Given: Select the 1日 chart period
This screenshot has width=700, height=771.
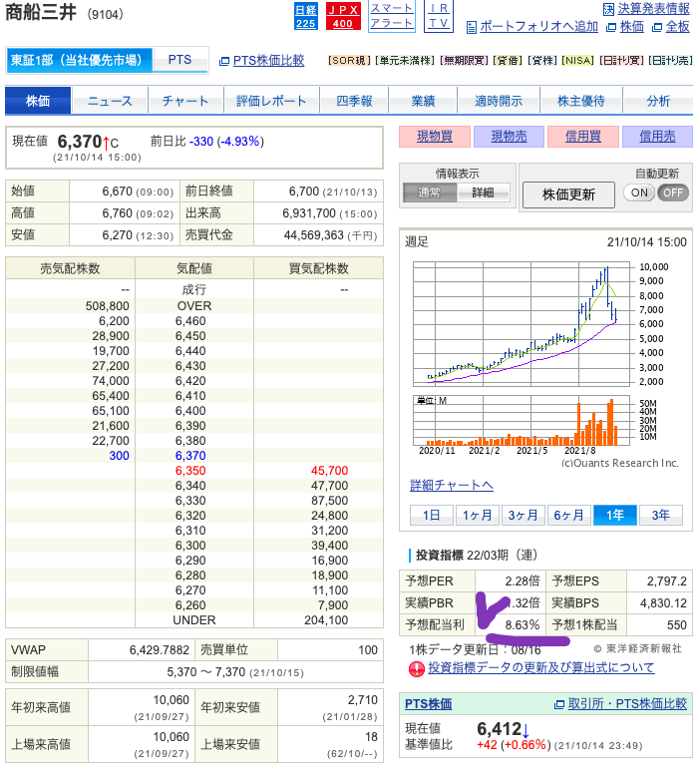Looking at the screenshot, I should pos(431,515).
